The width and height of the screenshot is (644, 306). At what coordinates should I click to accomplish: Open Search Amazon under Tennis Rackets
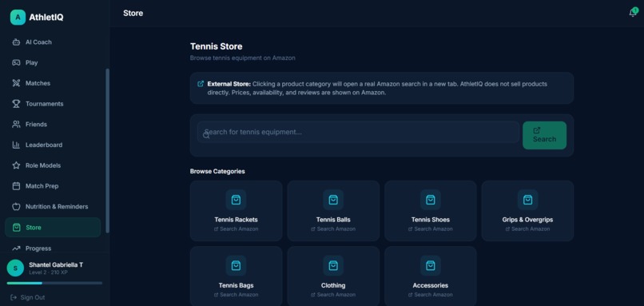point(236,229)
